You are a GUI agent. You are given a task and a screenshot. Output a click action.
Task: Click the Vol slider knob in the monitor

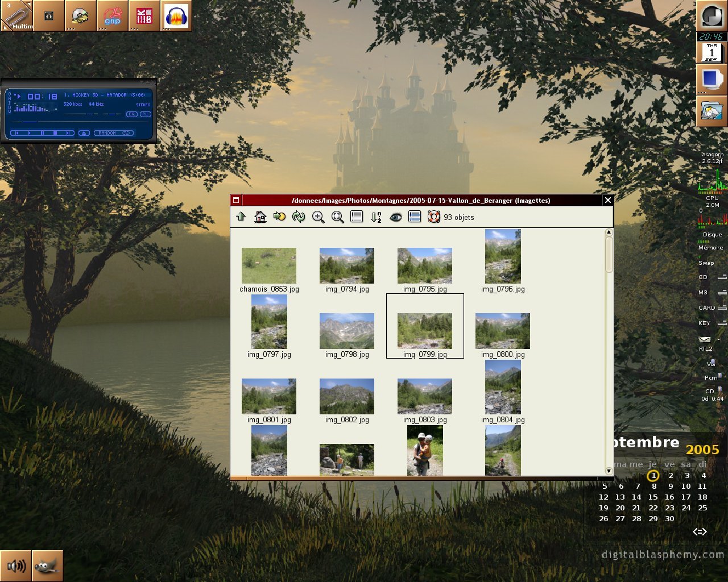tap(713, 361)
